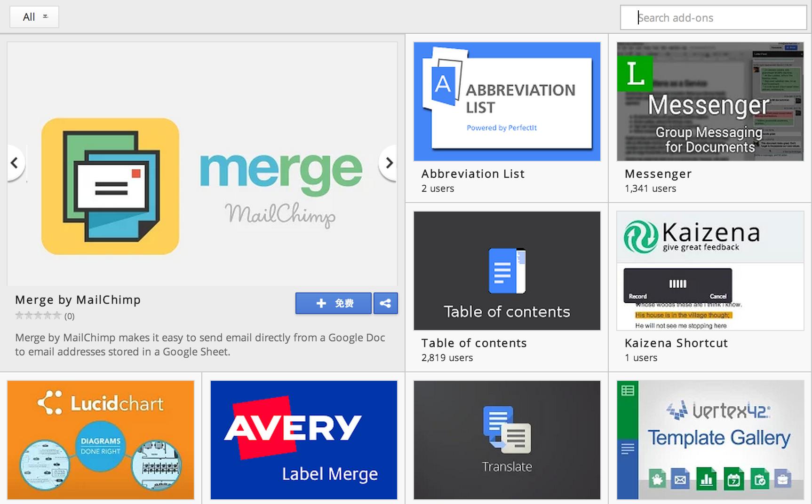The height and width of the screenshot is (504, 812).
Task: Open the Abbreviation List thumbnail
Action: point(507,102)
